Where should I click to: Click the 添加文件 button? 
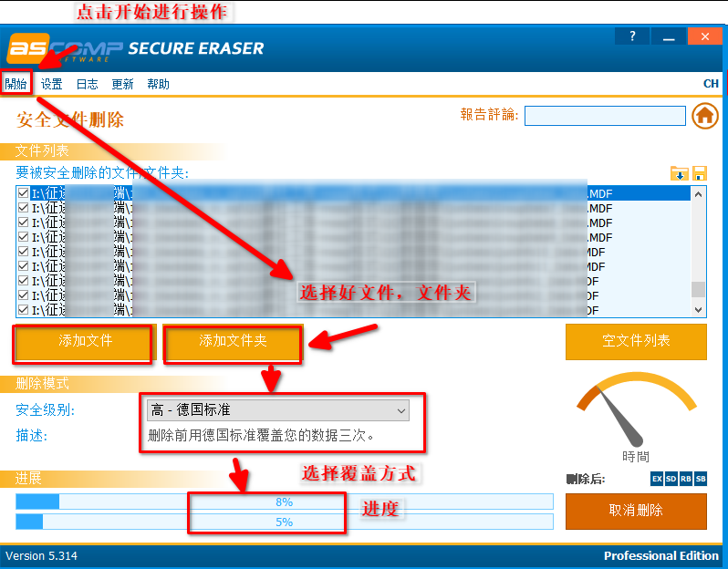click(85, 341)
